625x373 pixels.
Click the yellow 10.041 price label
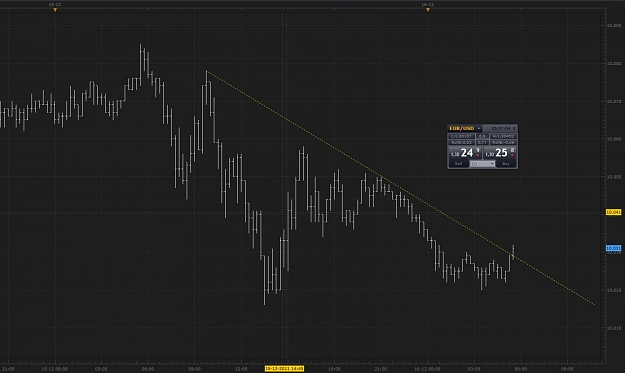(613, 212)
